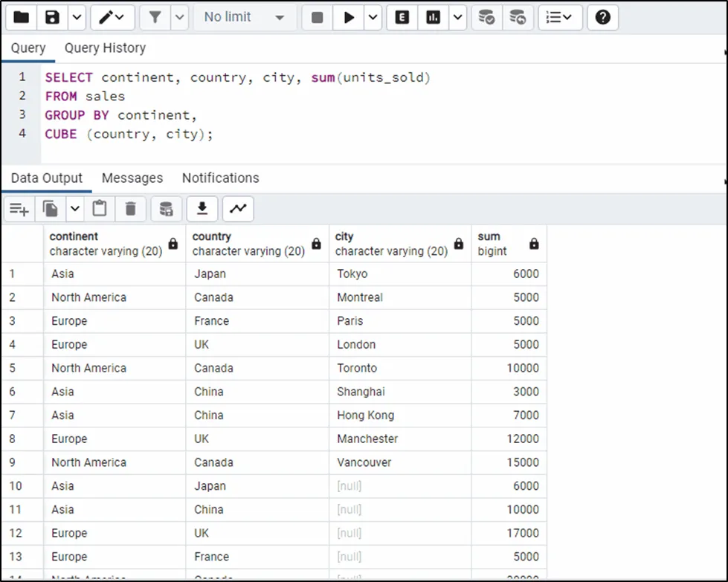728x582 pixels.
Task: Click the Open File folder icon
Action: tap(22, 17)
